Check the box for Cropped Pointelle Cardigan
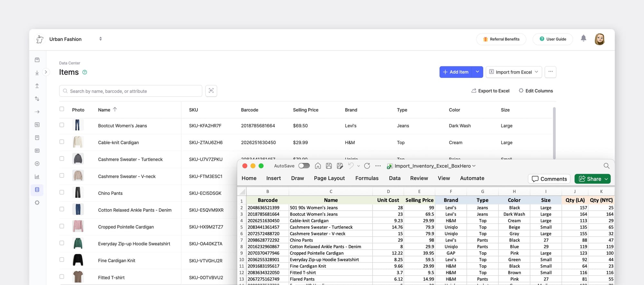Screen dimensions: 644x285 point(62,226)
